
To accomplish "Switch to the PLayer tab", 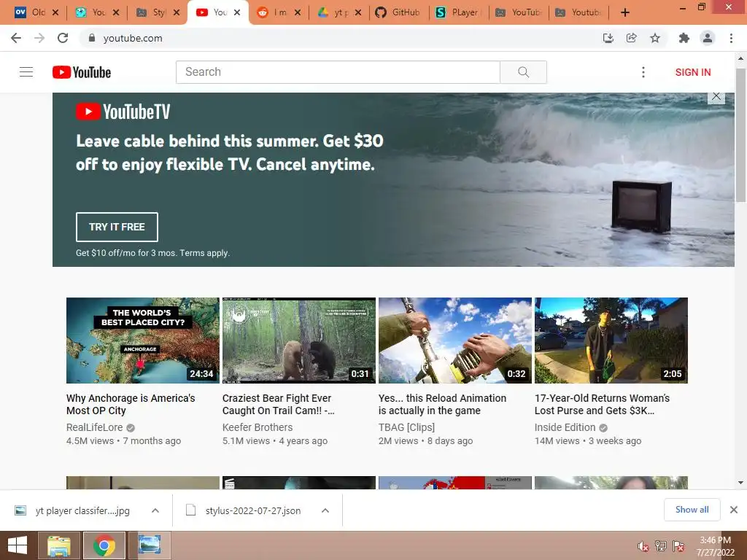I will click(x=460, y=12).
